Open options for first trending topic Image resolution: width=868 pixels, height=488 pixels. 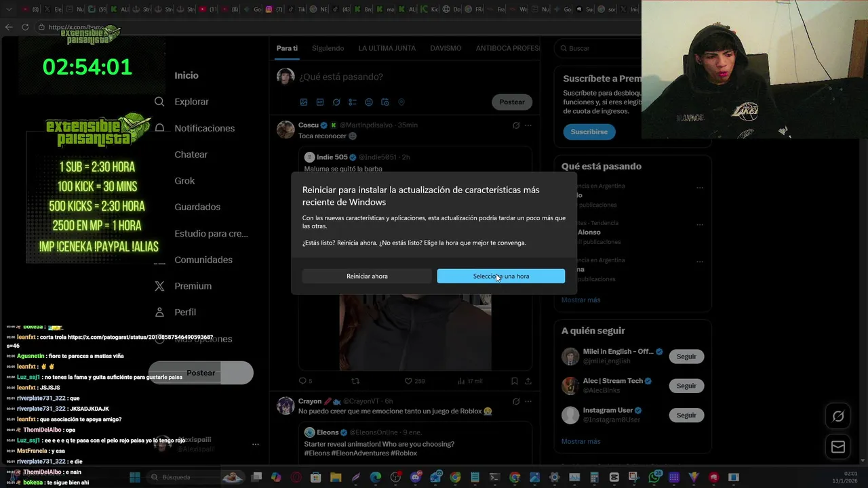coord(700,188)
